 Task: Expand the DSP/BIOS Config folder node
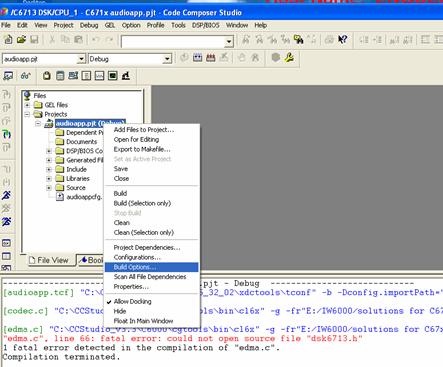pos(49,151)
